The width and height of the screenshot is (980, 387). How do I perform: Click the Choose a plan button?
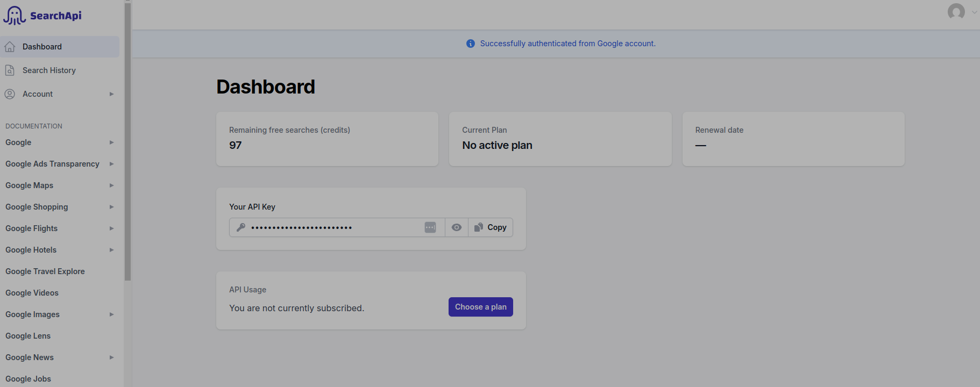tap(481, 307)
